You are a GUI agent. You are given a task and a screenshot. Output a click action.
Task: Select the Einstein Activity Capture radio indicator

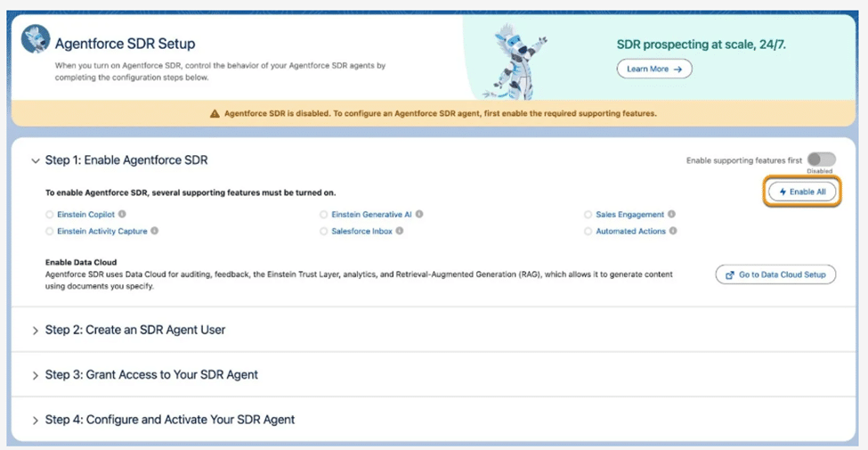(x=50, y=231)
